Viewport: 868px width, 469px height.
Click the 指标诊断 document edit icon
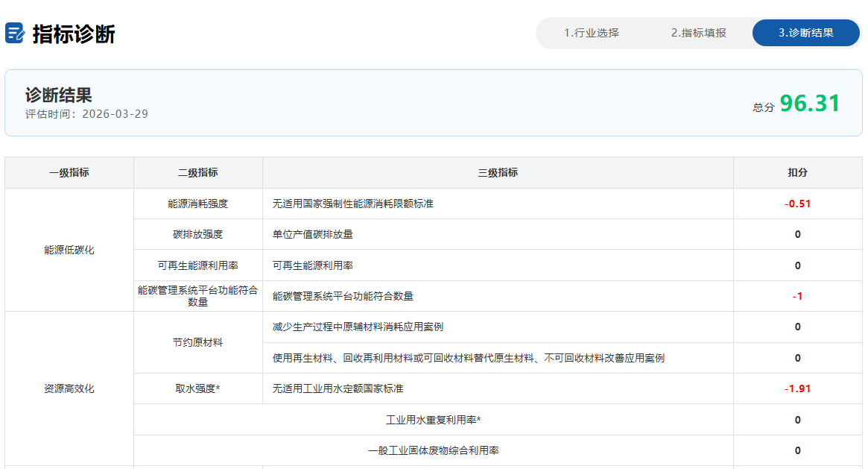(15, 34)
